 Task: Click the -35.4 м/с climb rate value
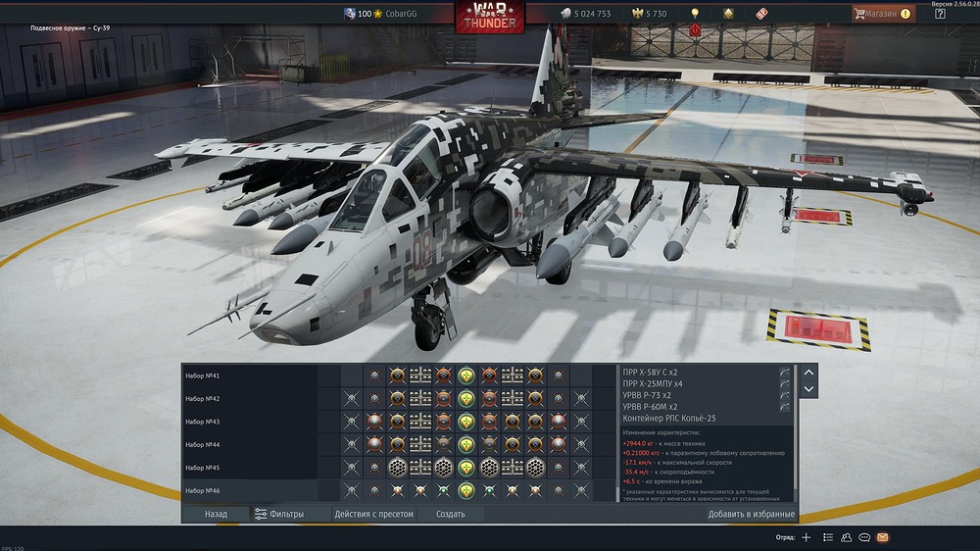tap(636, 473)
